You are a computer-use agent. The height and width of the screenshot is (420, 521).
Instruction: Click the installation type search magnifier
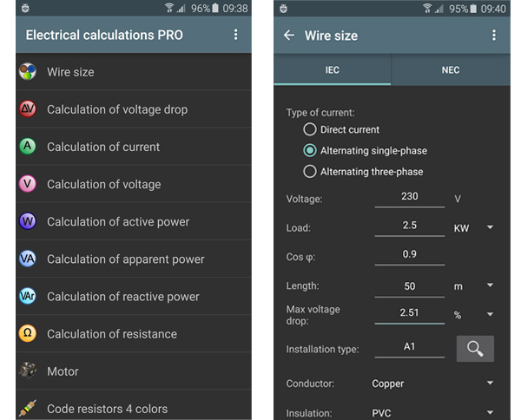coord(475,349)
